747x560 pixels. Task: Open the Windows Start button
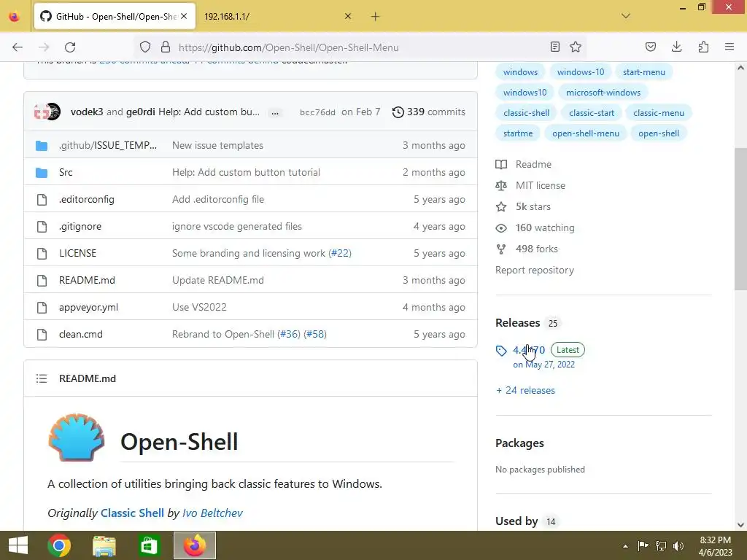point(18,545)
